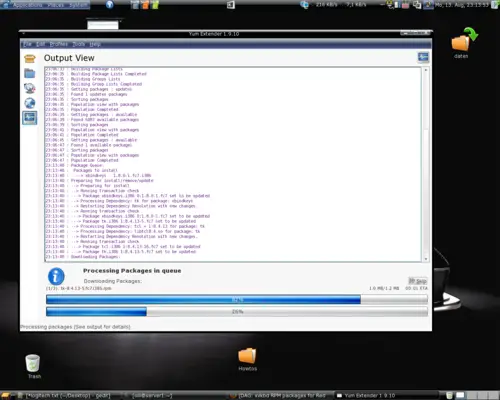Click the Output View heading text
Screen dimensions: 500x400
pos(69,58)
